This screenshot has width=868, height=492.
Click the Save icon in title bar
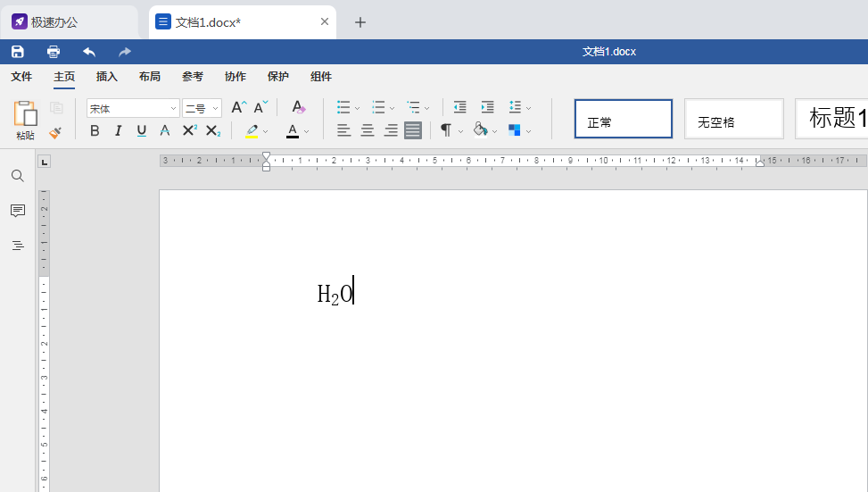pos(18,52)
